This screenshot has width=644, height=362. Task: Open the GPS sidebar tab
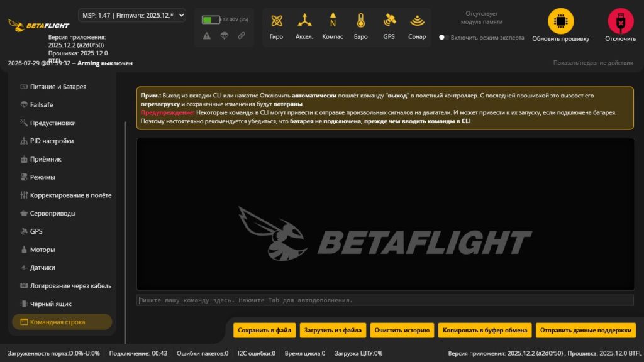pyautogui.click(x=62, y=231)
